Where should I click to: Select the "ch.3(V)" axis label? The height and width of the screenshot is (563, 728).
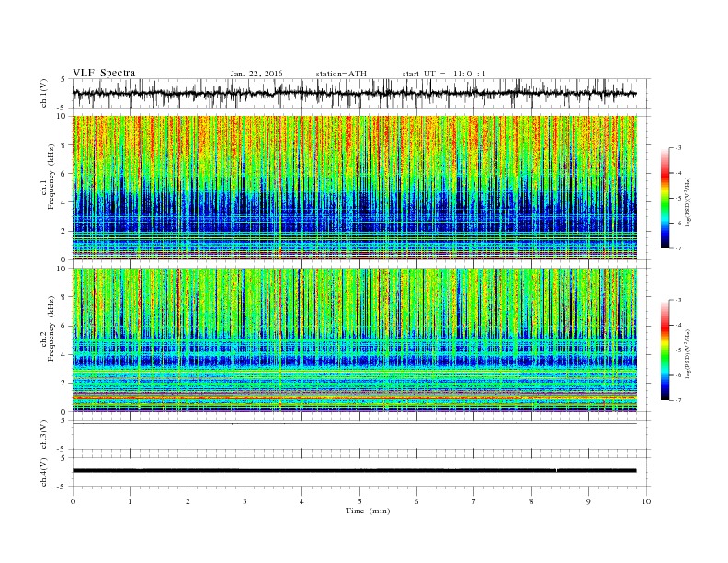(x=44, y=434)
